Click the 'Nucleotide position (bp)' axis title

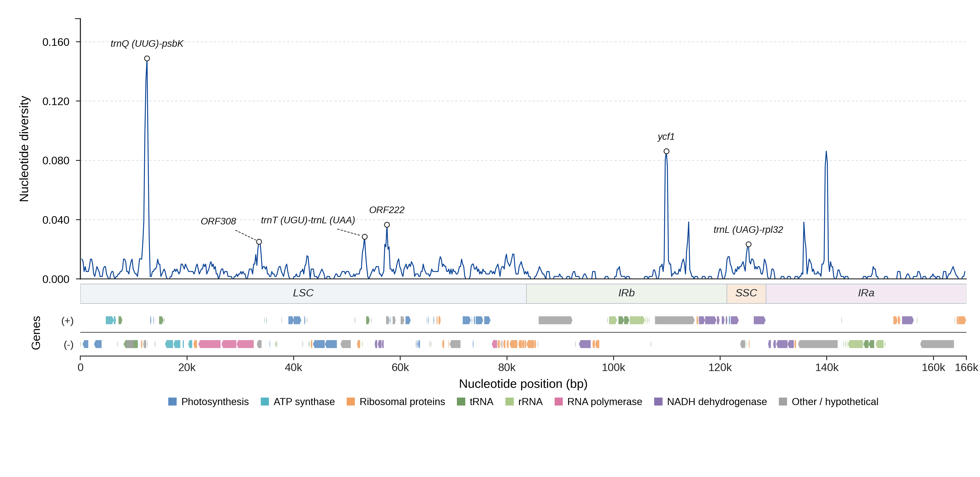pos(523,384)
